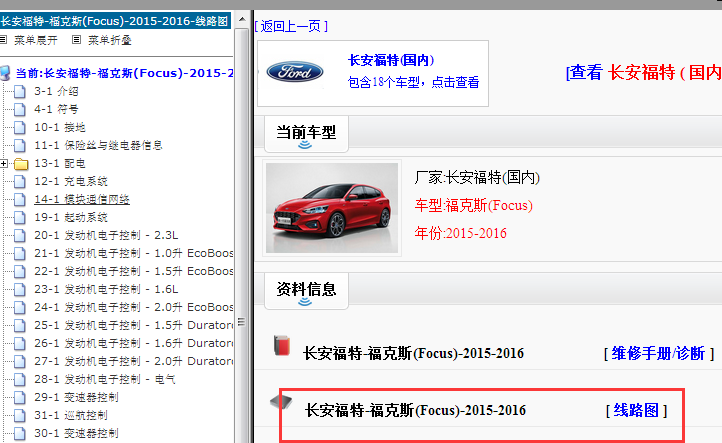Screen dimensions: 722x443
Task: Select tree item 12-1 充电系统
Action: click(71, 181)
